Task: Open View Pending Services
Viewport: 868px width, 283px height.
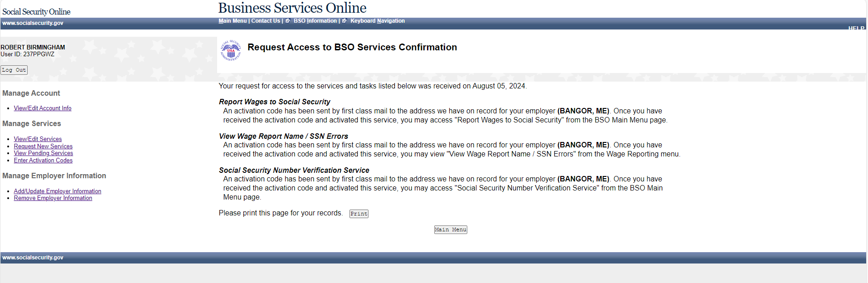Action: 44,153
